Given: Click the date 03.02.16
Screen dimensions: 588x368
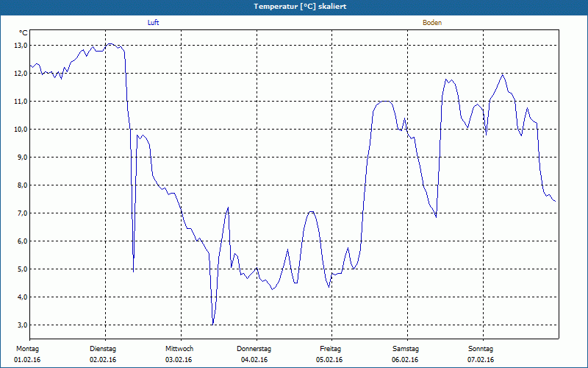Looking at the screenshot, I should point(179,360).
